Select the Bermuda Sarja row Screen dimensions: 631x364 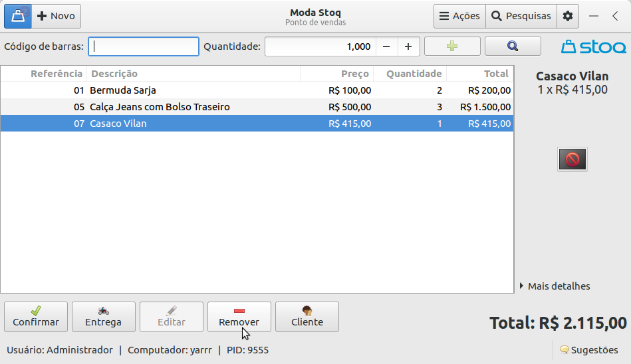click(x=257, y=90)
